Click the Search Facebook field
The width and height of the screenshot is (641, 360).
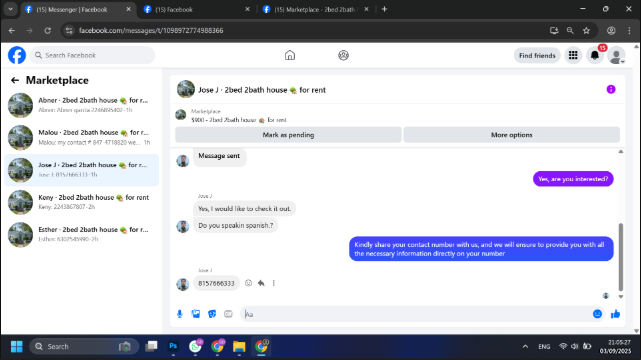92,55
